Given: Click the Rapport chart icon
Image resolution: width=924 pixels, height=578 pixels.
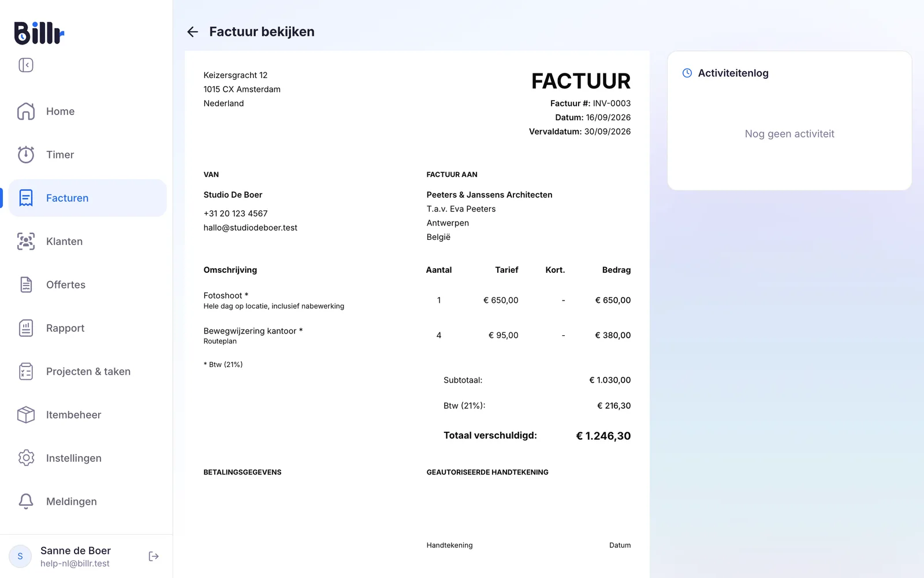Looking at the screenshot, I should [26, 328].
